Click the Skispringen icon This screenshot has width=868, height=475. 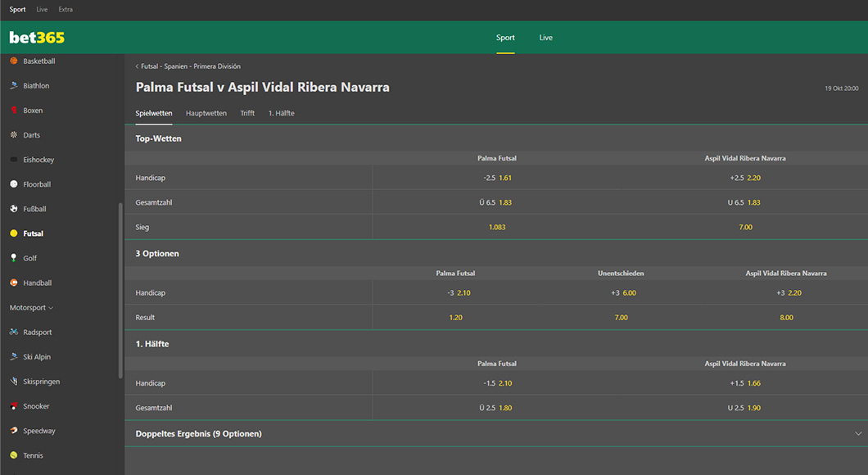click(14, 381)
